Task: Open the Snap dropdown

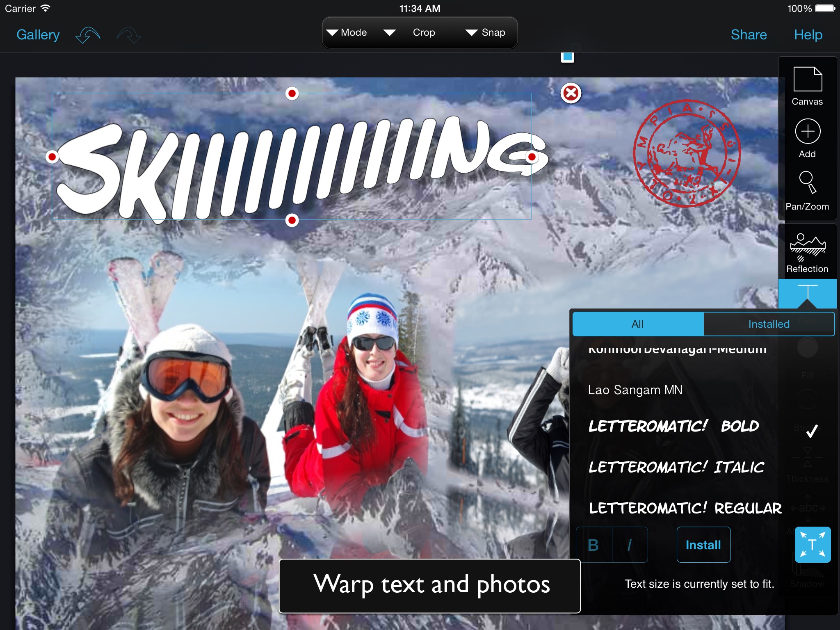Action: [x=486, y=33]
